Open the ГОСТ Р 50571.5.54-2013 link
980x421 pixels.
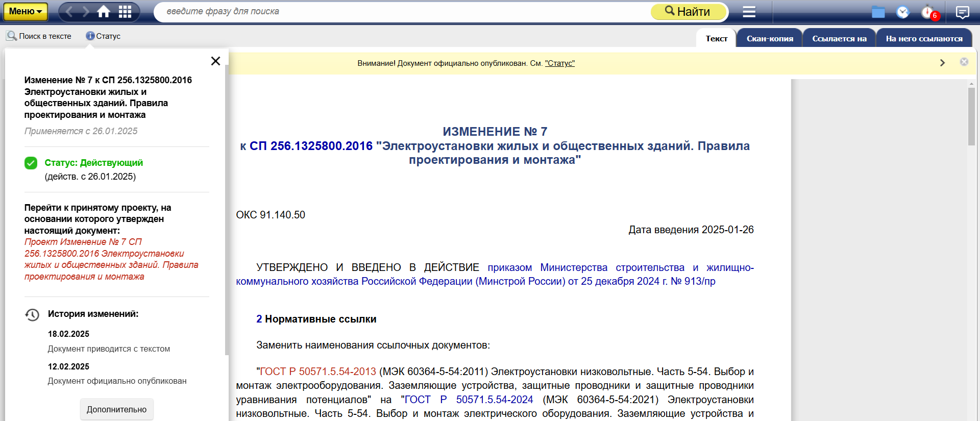point(318,372)
